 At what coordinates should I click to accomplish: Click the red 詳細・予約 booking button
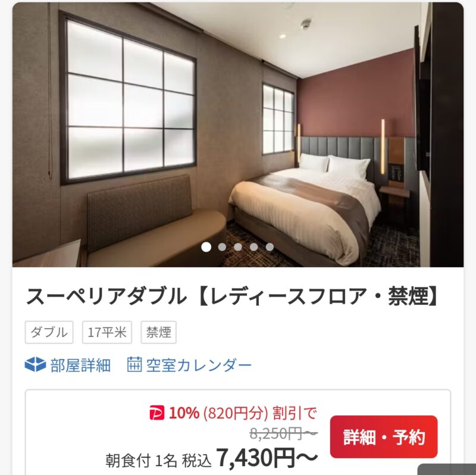(384, 437)
